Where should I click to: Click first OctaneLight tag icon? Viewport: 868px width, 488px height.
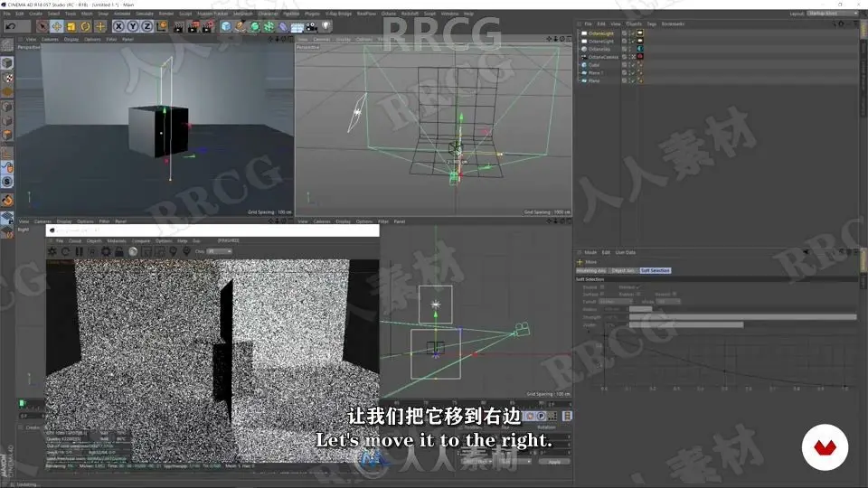(640, 33)
